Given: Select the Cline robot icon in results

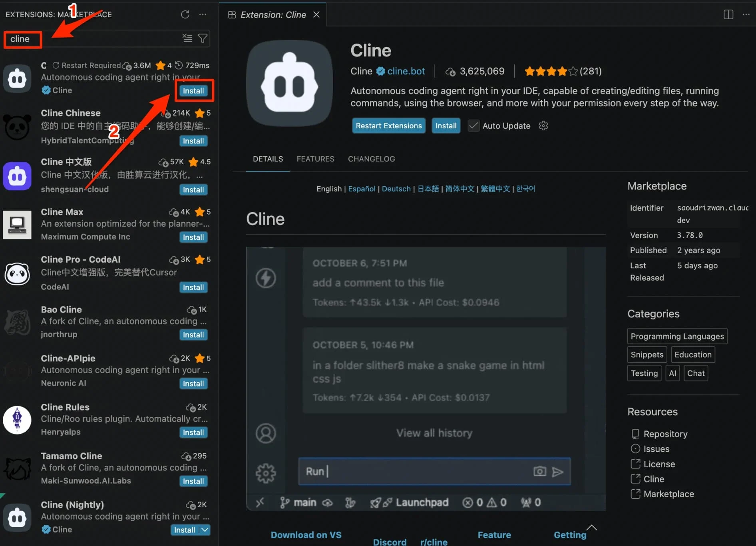Looking at the screenshot, I should pyautogui.click(x=17, y=78).
